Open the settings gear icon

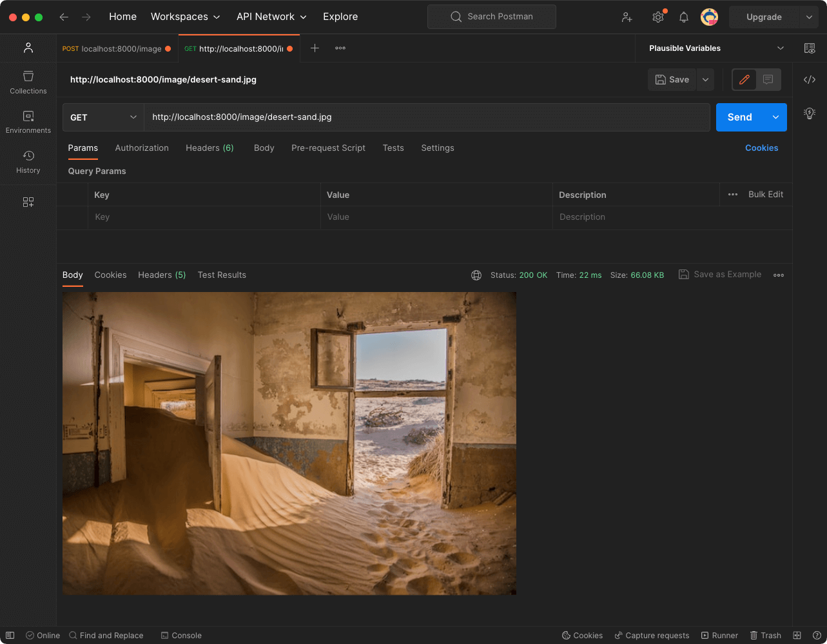pos(657,17)
